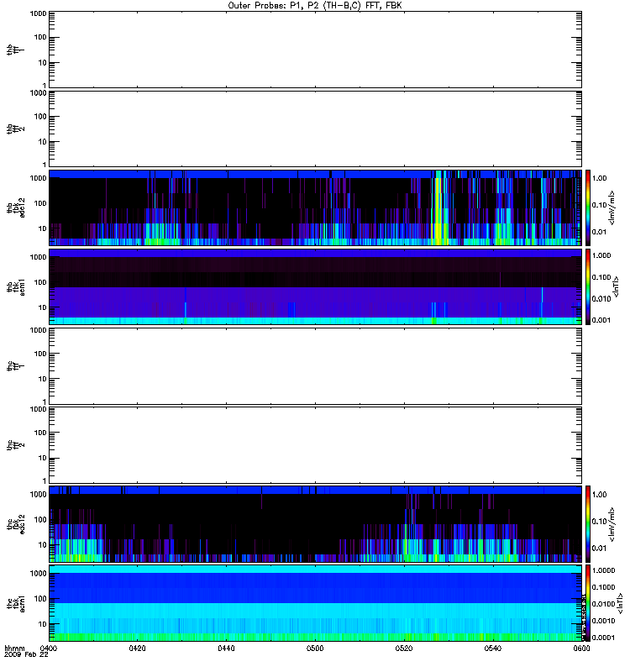
Task: Select the thc fbk edc12 spectrogram panel
Action: (316, 523)
